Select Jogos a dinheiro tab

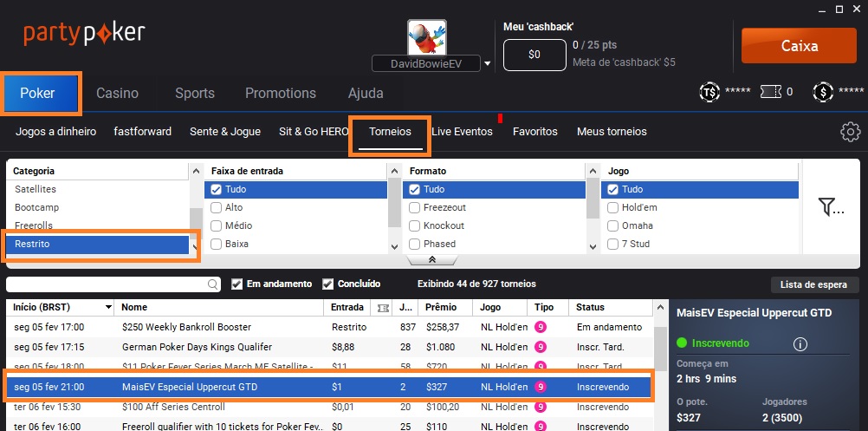coord(56,132)
